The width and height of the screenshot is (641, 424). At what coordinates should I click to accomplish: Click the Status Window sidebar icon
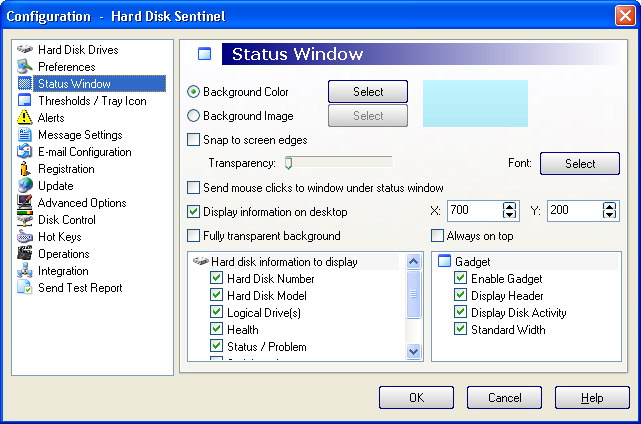[x=25, y=83]
